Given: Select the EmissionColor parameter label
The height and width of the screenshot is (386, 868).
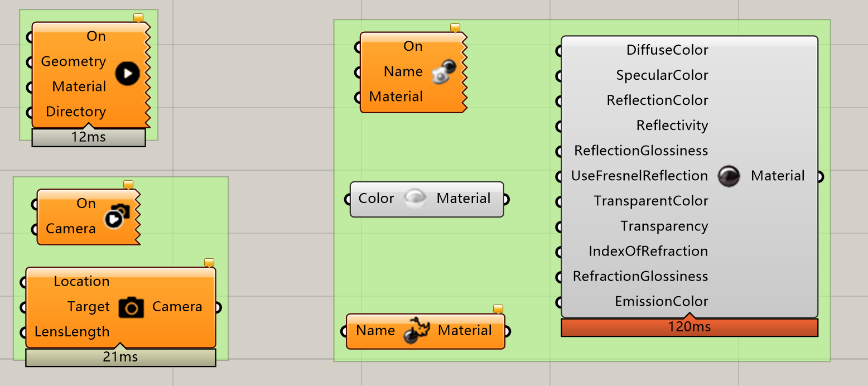Looking at the screenshot, I should pos(662,301).
